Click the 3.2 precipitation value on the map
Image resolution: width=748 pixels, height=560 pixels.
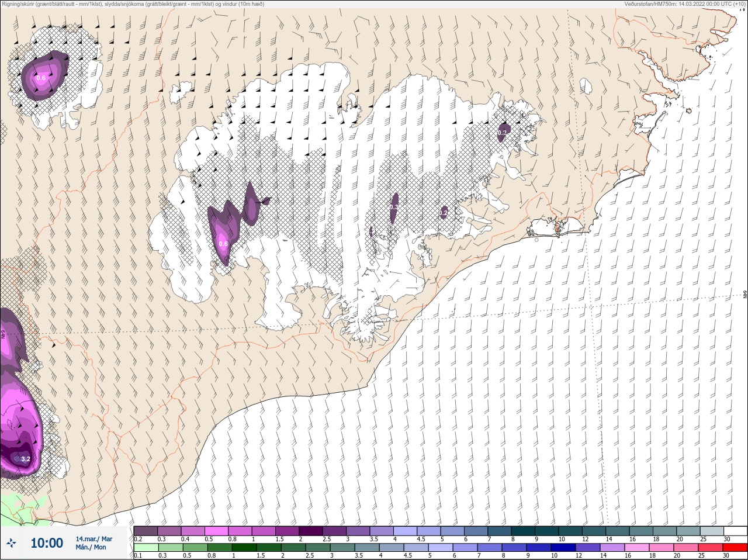26,459
